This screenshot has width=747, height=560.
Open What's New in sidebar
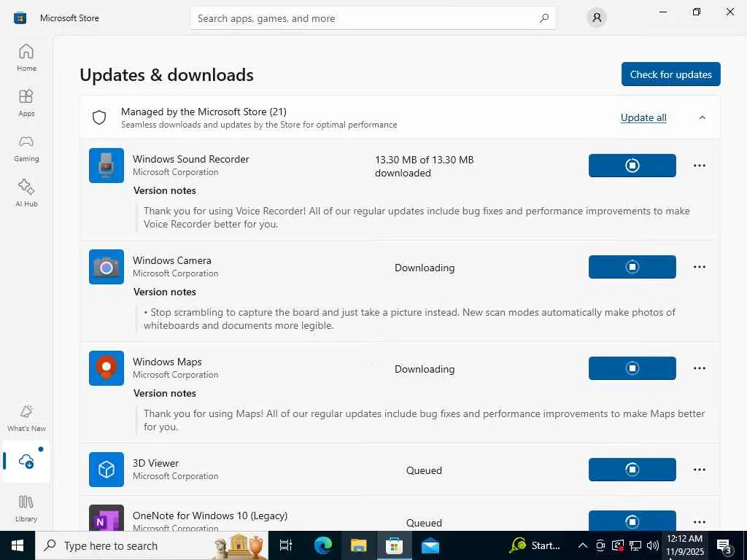pos(26,418)
